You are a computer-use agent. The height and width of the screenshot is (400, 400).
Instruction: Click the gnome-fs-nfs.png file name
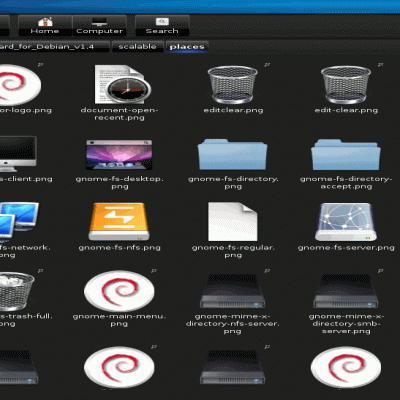[119, 248]
